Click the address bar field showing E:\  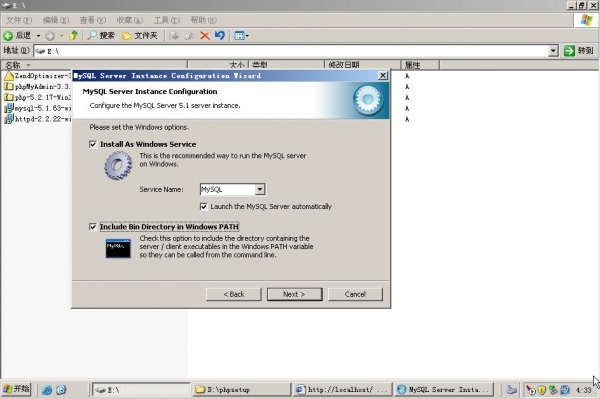[x=291, y=50]
